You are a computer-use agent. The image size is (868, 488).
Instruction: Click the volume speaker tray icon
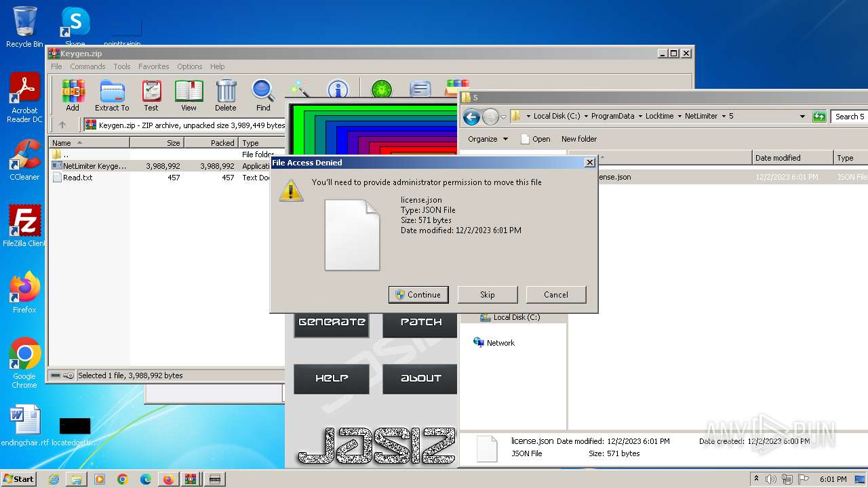tap(771, 479)
